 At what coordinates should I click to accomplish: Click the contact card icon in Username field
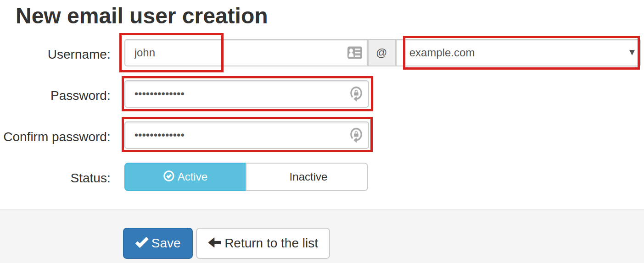tap(354, 53)
